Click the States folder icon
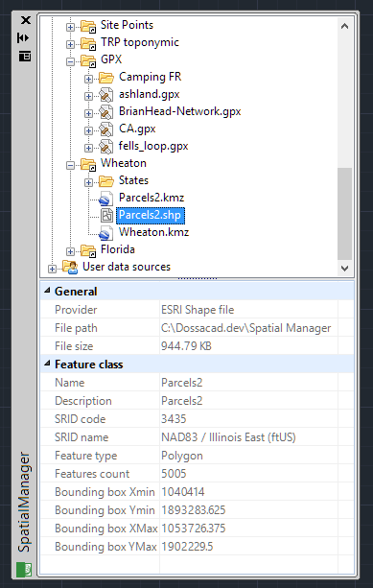Screen dimensions: 373x588 click(106, 181)
